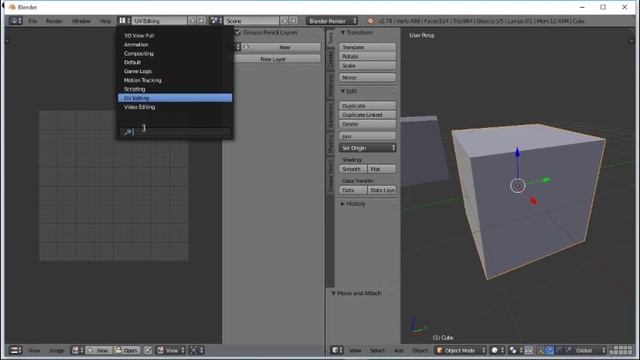This screenshot has height=360, width=640.
Task: Click the UV pivot point selector icon
Action: [x=196, y=350]
